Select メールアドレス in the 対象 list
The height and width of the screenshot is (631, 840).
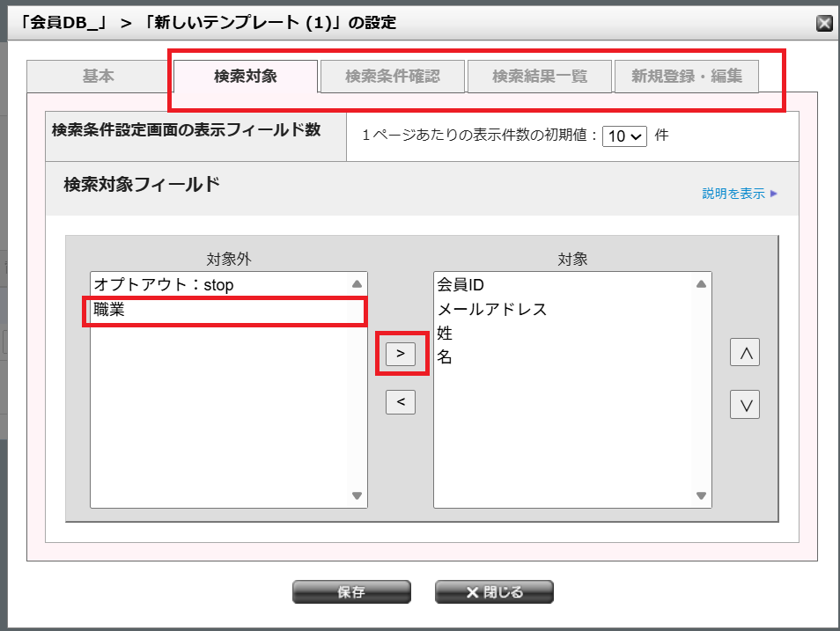pyautogui.click(x=564, y=310)
